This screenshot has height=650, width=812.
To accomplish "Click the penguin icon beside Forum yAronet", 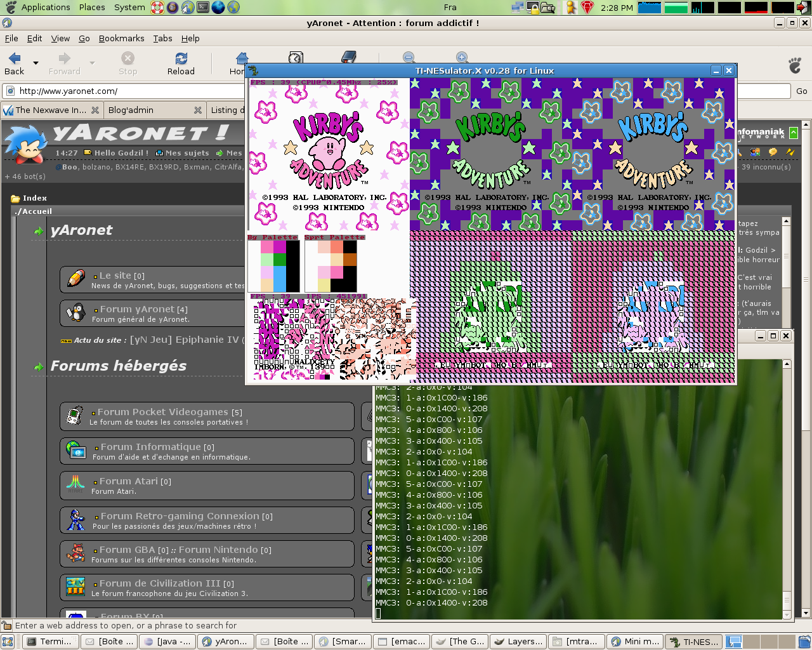I will [x=76, y=312].
